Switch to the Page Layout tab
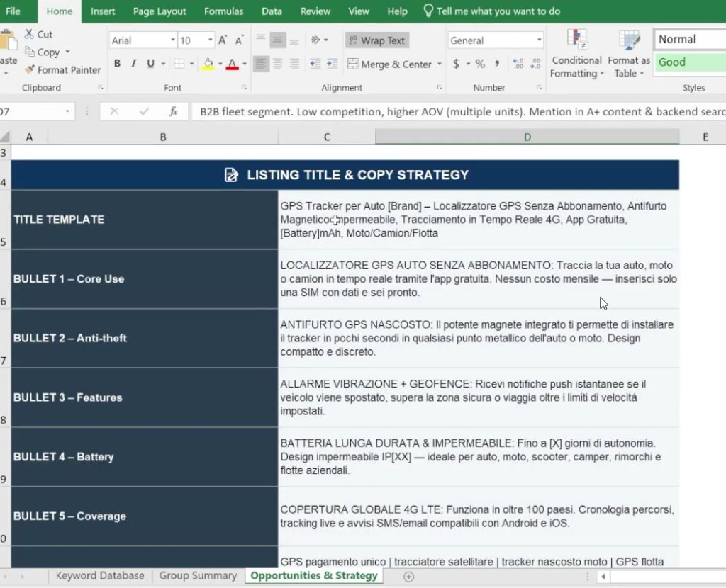This screenshot has height=588, width=726. point(160,11)
